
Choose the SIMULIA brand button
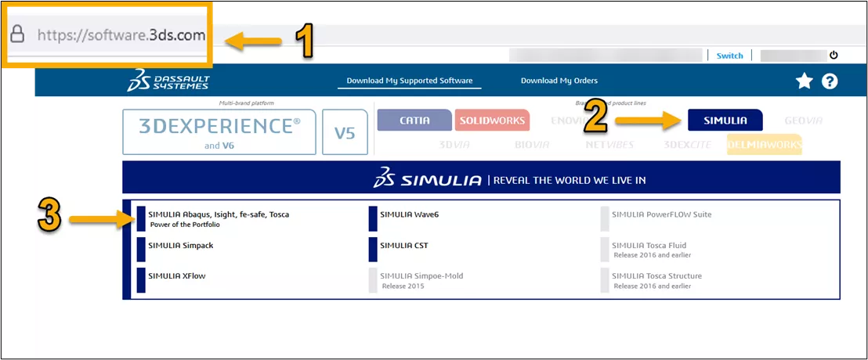pyautogui.click(x=725, y=120)
